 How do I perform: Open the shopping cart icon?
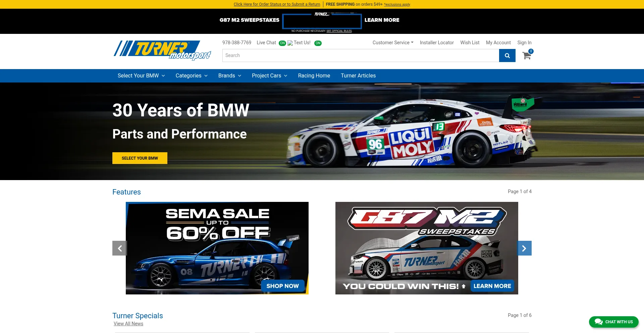[x=527, y=56]
